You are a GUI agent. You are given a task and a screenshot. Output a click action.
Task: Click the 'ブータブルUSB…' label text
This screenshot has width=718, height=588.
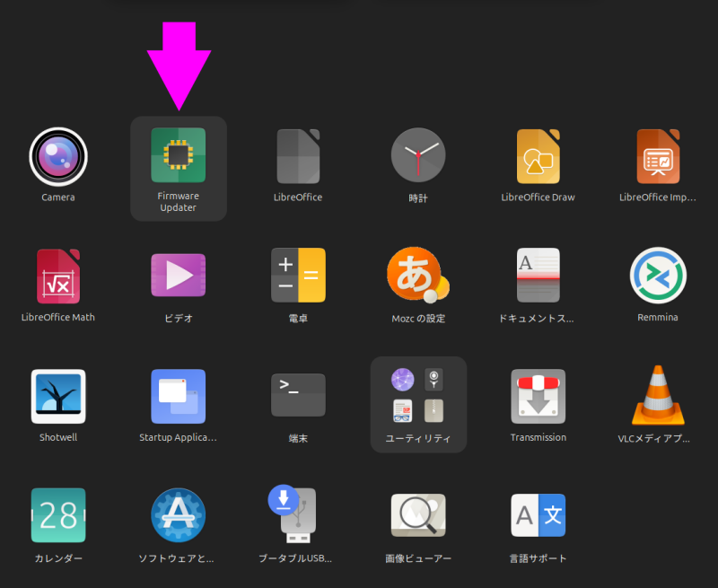[295, 558]
